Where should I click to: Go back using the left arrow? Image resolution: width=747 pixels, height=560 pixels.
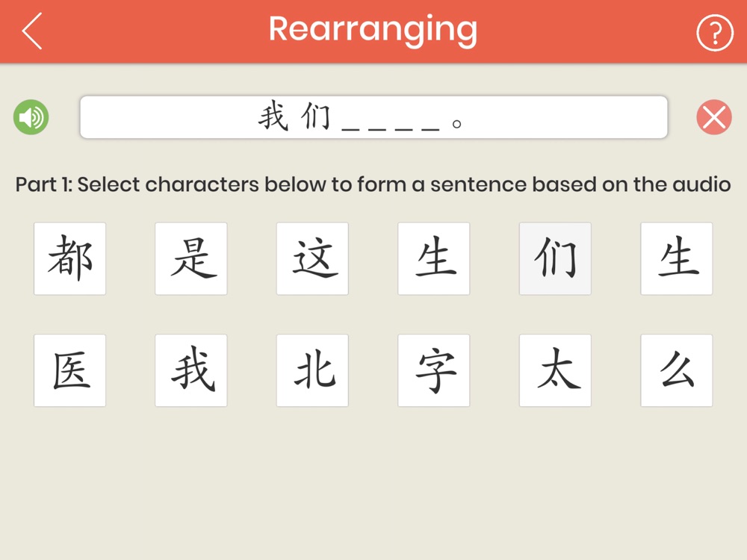point(32,31)
